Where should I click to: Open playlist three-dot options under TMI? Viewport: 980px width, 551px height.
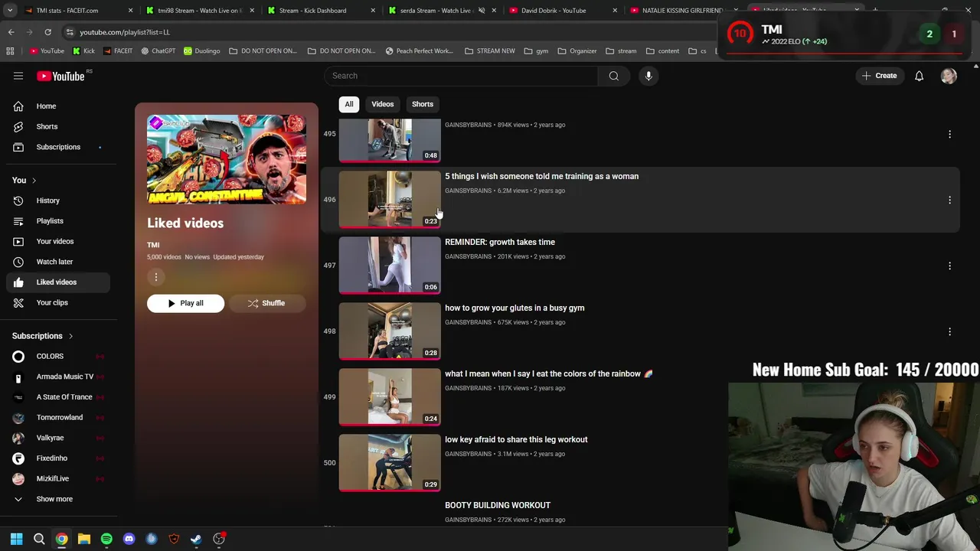pyautogui.click(x=155, y=277)
